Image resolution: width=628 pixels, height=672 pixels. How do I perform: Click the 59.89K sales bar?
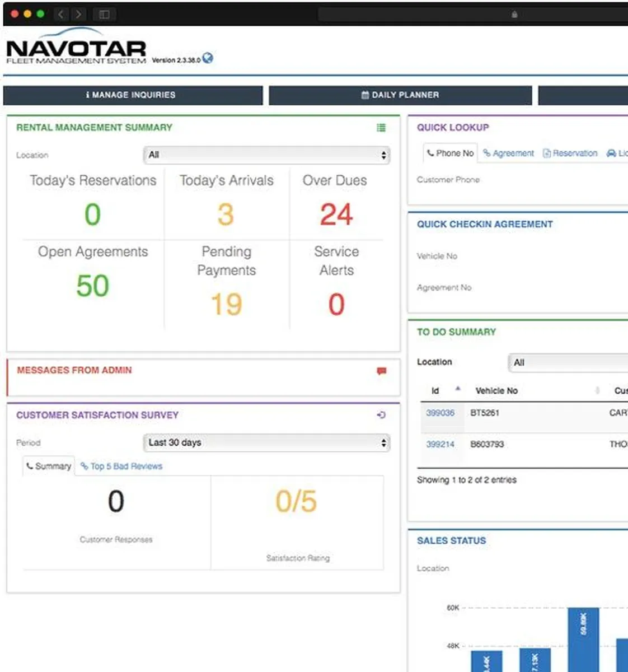[x=583, y=640]
